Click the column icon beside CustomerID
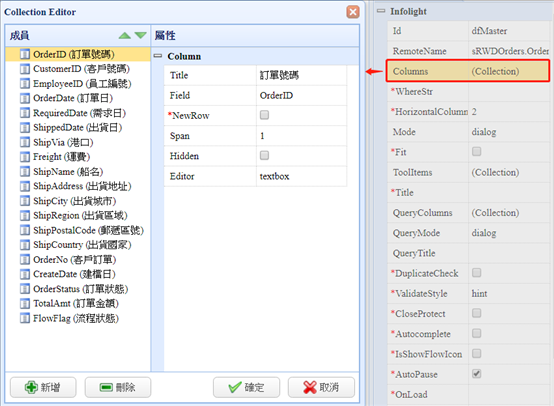Screen dimensions: 554x406 pos(25,69)
